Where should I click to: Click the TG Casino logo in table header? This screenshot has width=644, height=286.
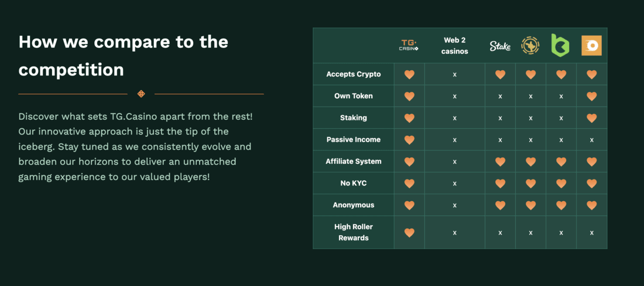click(409, 46)
